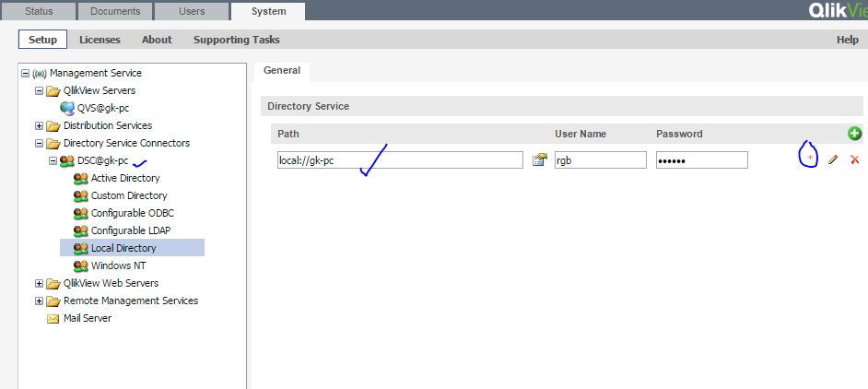Viewport: 868px width, 389px height.
Task: Select Management Service in the tree
Action: click(96, 73)
